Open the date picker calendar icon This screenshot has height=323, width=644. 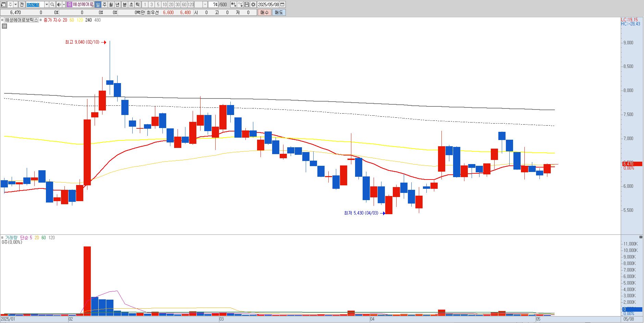click(282, 4)
